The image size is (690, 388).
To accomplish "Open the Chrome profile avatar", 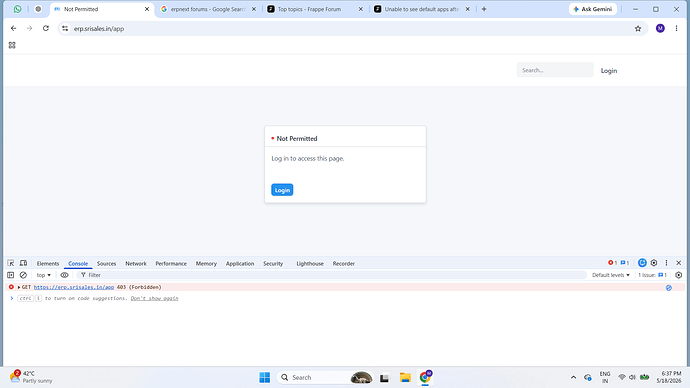I will [x=660, y=29].
